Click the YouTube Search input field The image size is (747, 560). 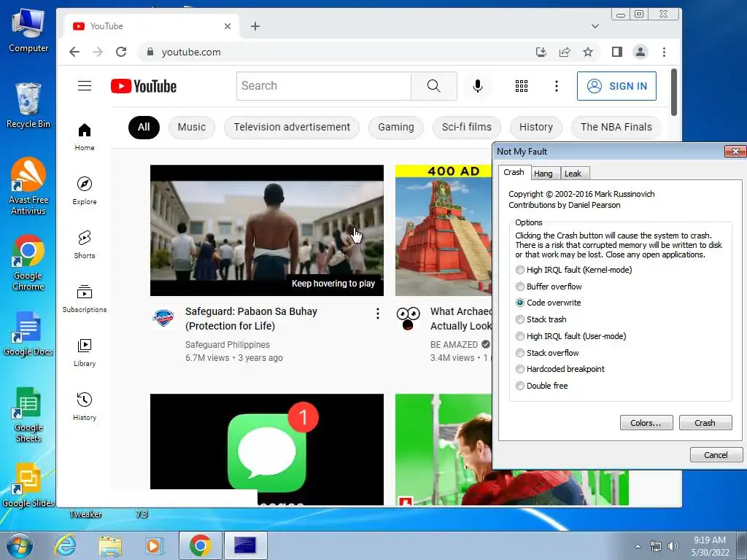tap(323, 86)
